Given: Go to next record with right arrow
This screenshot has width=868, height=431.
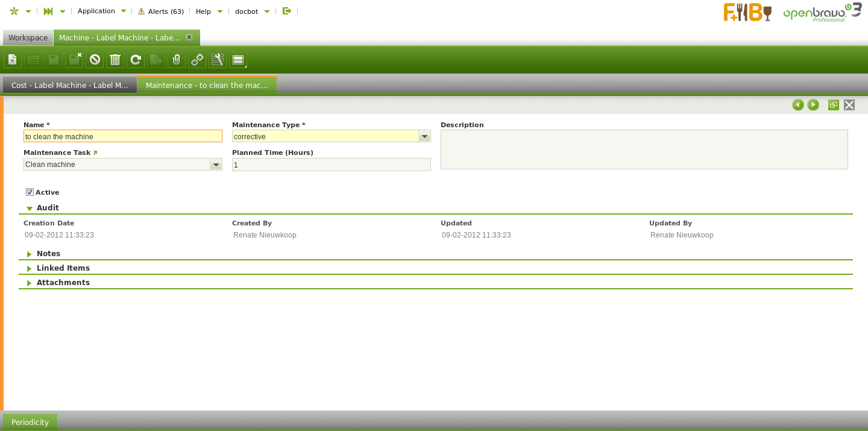Looking at the screenshot, I should pyautogui.click(x=813, y=105).
